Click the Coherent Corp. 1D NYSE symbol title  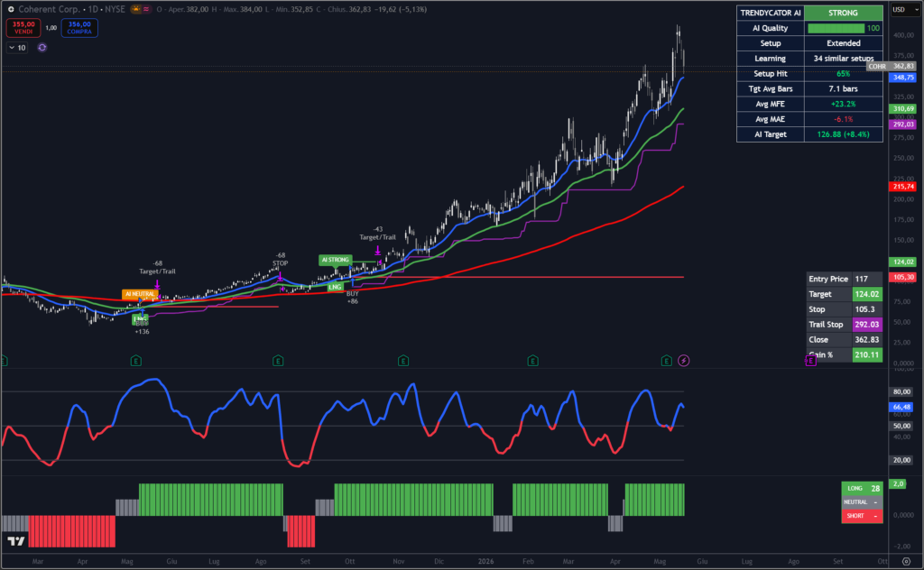(x=72, y=9)
